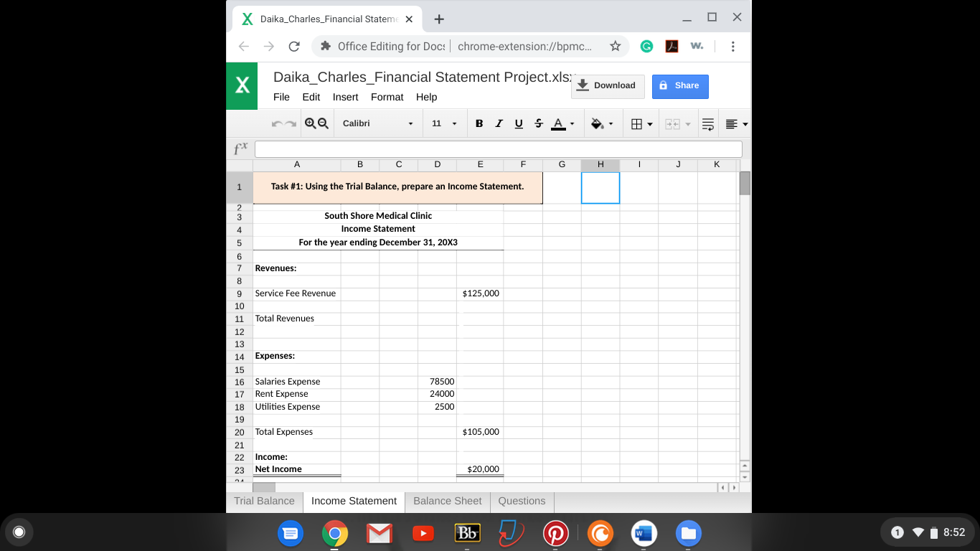Open the Edit menu
Image resolution: width=980 pixels, height=551 pixels.
[311, 97]
